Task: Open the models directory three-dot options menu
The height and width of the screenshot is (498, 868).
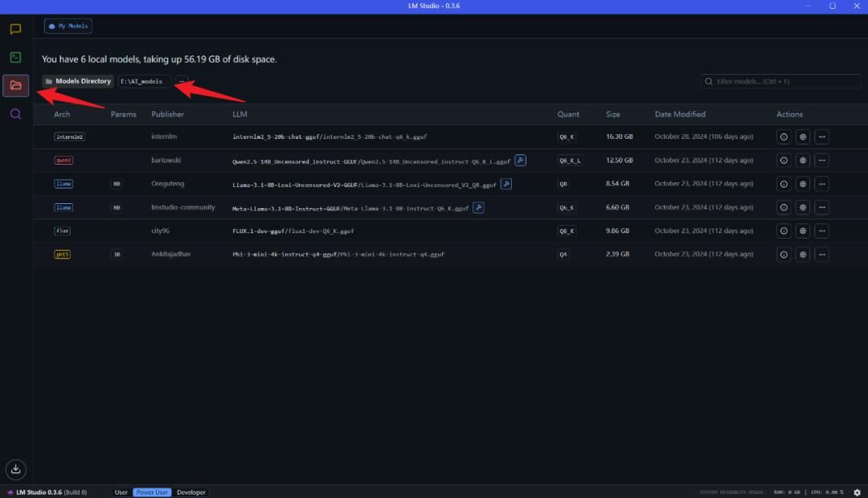Action: 182,81
